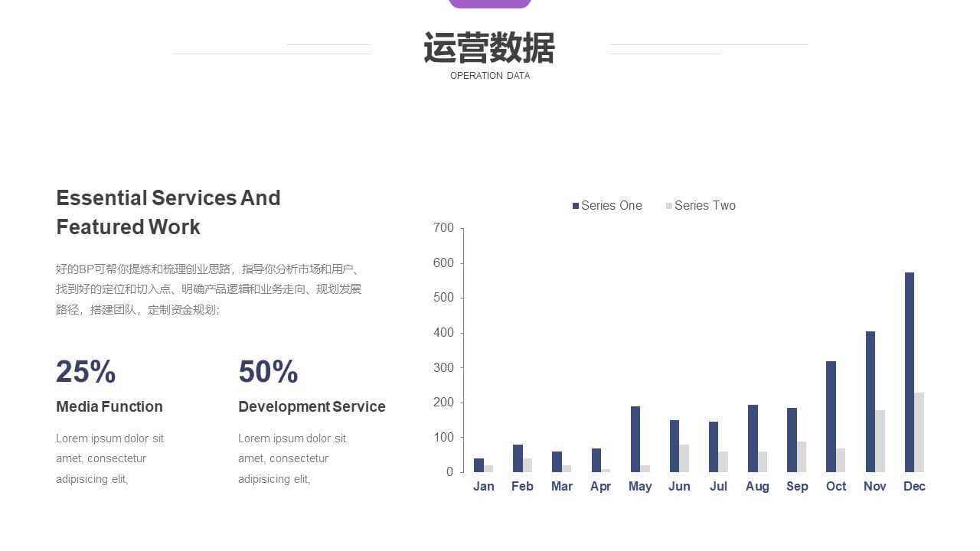Select the OPERATION DATA subtitle
The width and height of the screenshot is (980, 551).
(x=490, y=76)
